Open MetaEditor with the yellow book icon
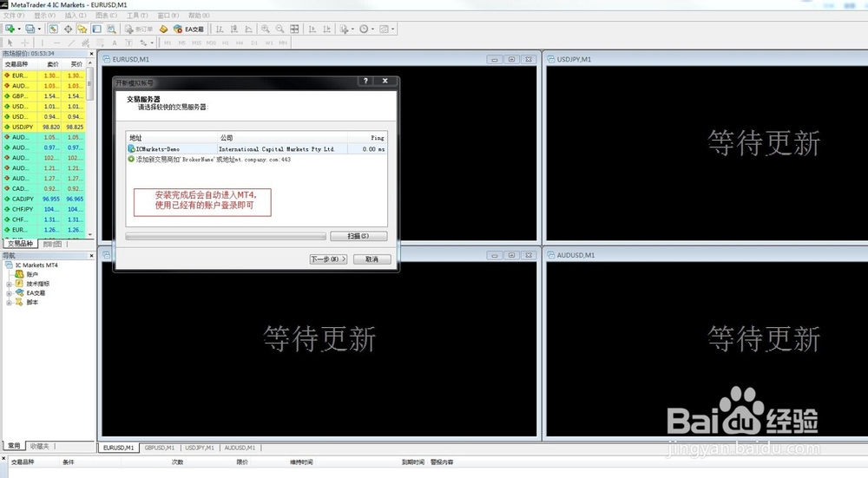Image resolution: width=868 pixels, height=478 pixels. point(163,29)
